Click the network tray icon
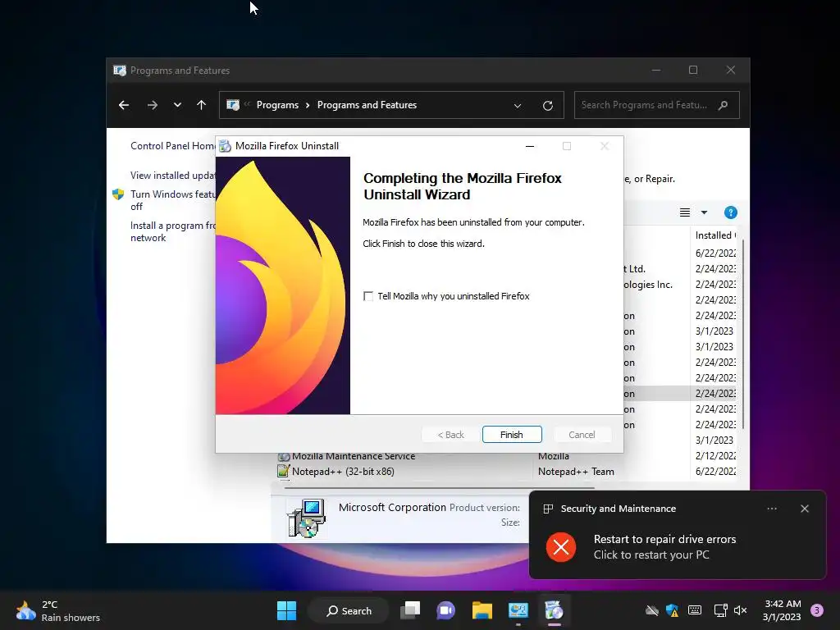This screenshot has width=840, height=630. 720,610
